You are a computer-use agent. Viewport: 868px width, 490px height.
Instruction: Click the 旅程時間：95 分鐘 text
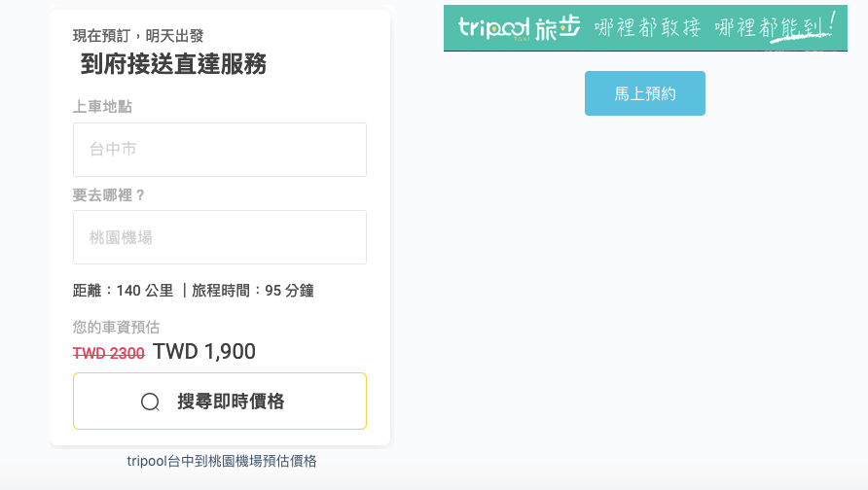tap(253, 291)
